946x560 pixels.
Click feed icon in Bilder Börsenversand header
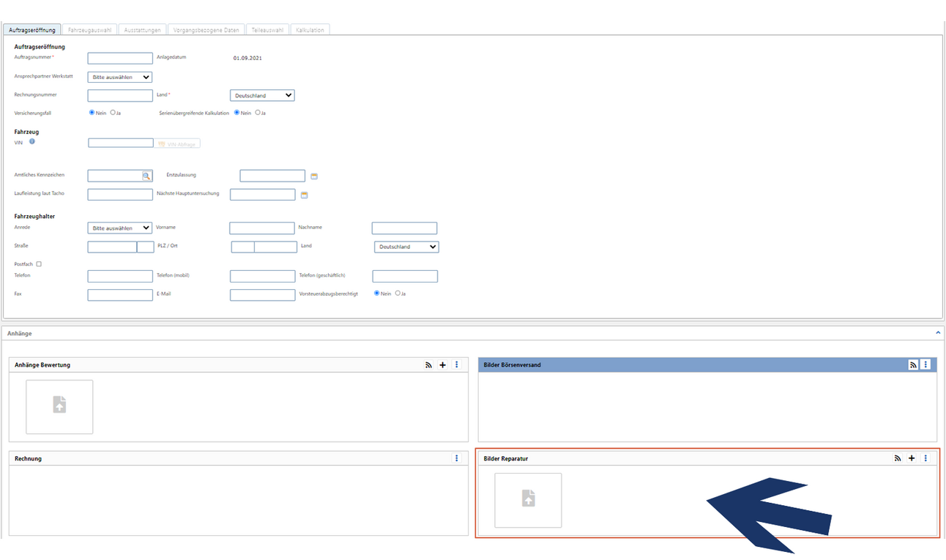[913, 365]
